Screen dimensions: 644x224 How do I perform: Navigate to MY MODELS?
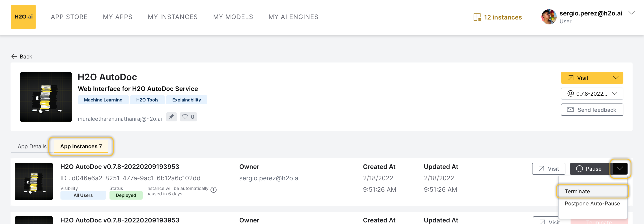(x=233, y=17)
